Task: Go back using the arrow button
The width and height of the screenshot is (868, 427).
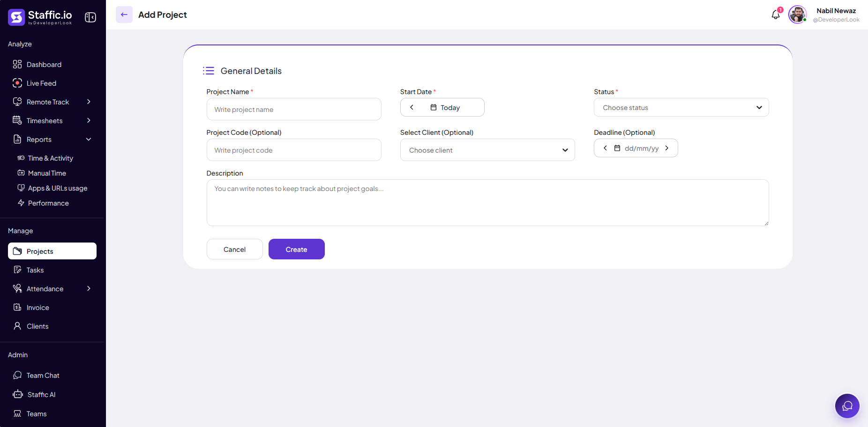Action: point(124,15)
